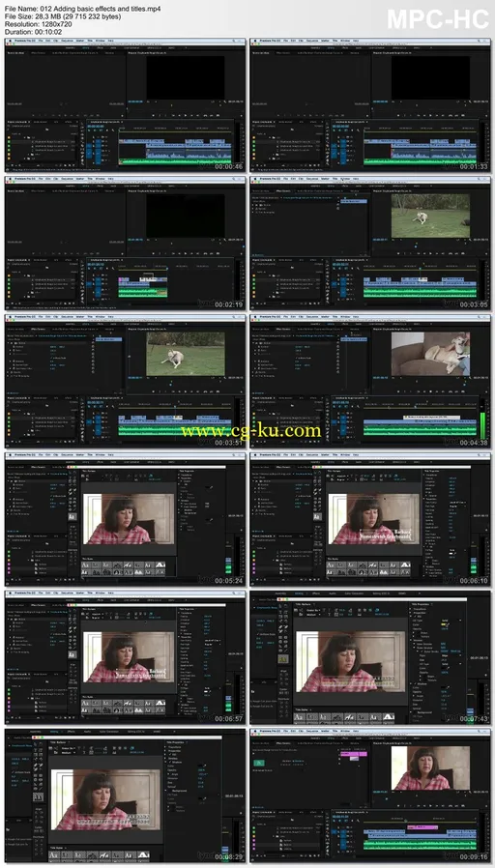Open the frame thumbnail stamped 00:04:38

click(x=370, y=381)
